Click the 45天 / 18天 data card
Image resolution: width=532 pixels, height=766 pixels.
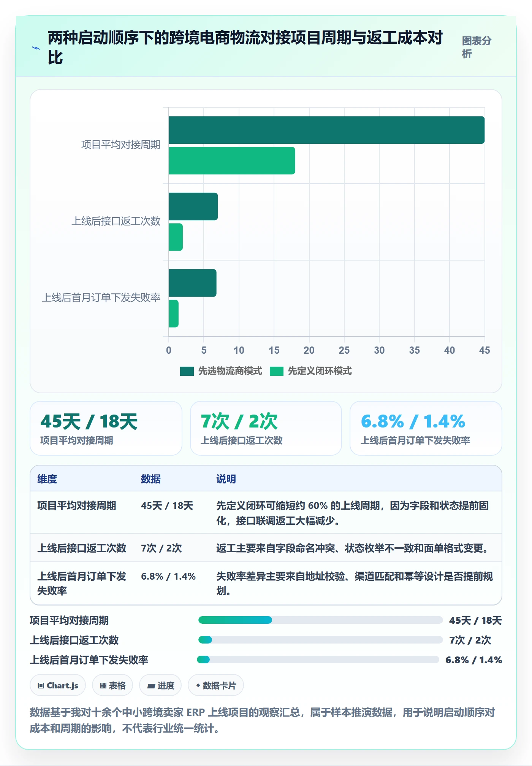tap(106, 428)
